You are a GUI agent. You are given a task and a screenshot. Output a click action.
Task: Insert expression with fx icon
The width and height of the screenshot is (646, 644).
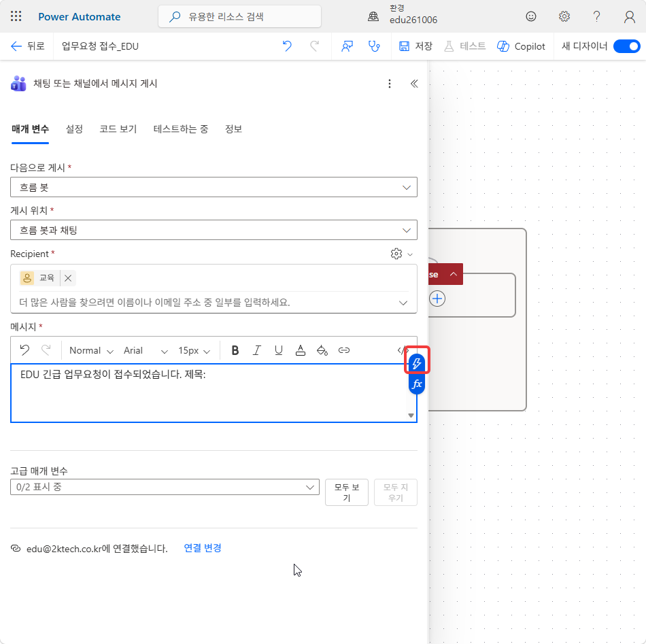coord(417,384)
